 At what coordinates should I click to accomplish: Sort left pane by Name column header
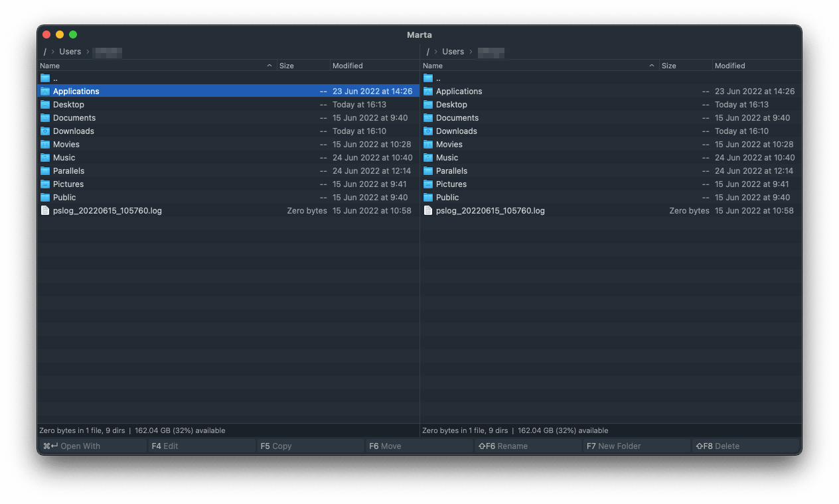pyautogui.click(x=157, y=66)
